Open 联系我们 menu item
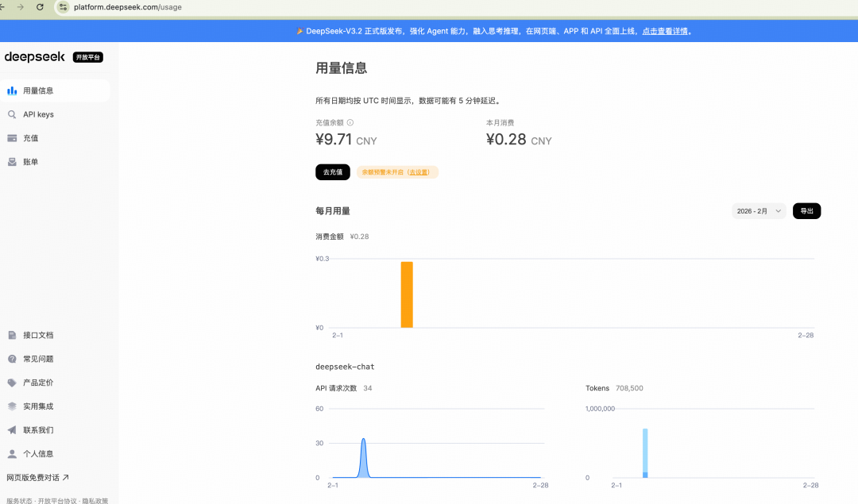The image size is (858, 504). click(x=55, y=430)
